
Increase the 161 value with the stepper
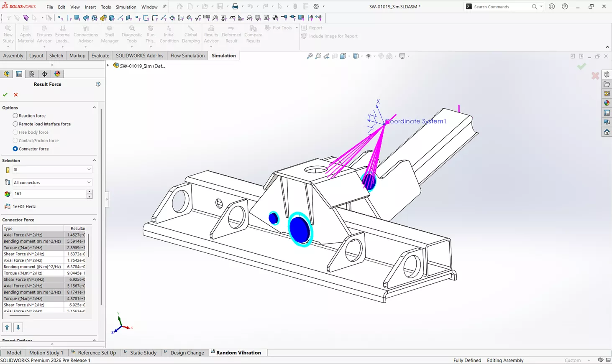(x=89, y=191)
